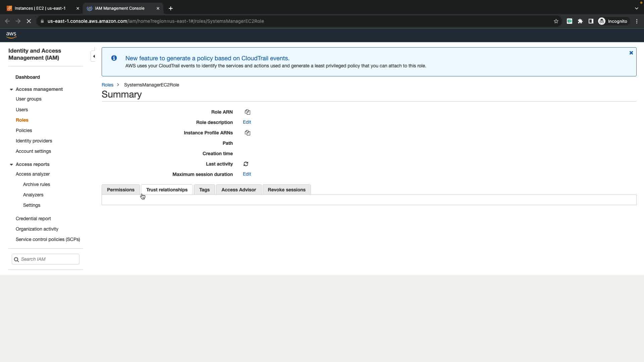Screen dimensions: 644x362
Task: Collapse the Access reports section
Action: click(x=11, y=165)
